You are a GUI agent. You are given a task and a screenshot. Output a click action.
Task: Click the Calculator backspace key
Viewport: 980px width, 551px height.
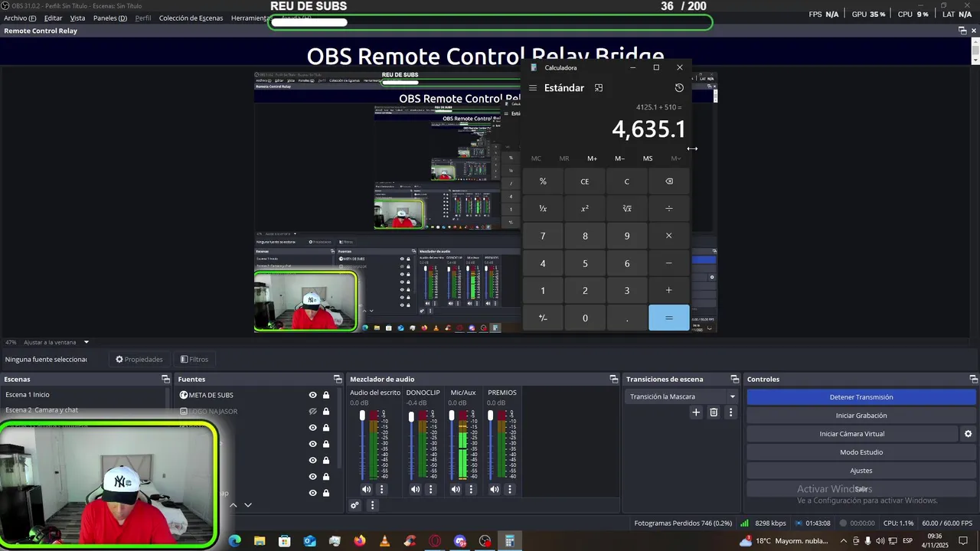tap(668, 181)
